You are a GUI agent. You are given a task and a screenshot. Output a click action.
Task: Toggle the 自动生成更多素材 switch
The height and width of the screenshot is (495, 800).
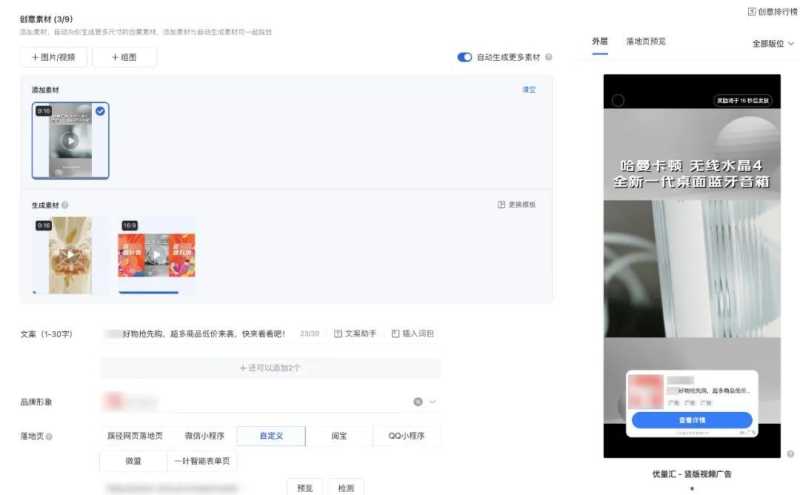464,57
